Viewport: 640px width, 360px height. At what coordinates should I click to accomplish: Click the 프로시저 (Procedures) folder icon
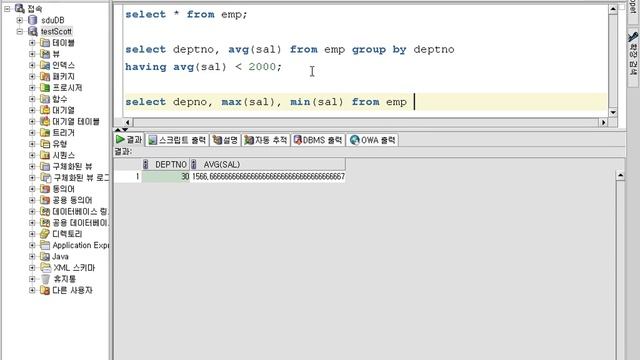click(x=45, y=88)
